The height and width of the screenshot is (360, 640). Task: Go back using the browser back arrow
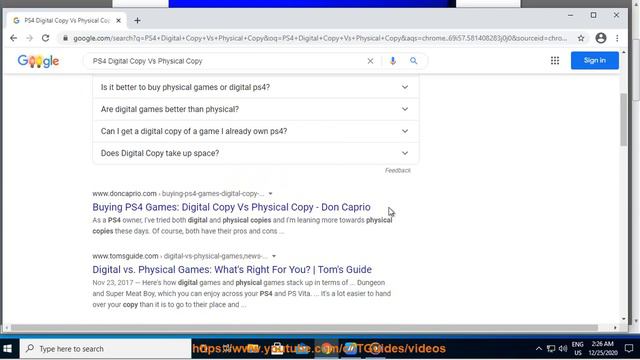pos(13,38)
